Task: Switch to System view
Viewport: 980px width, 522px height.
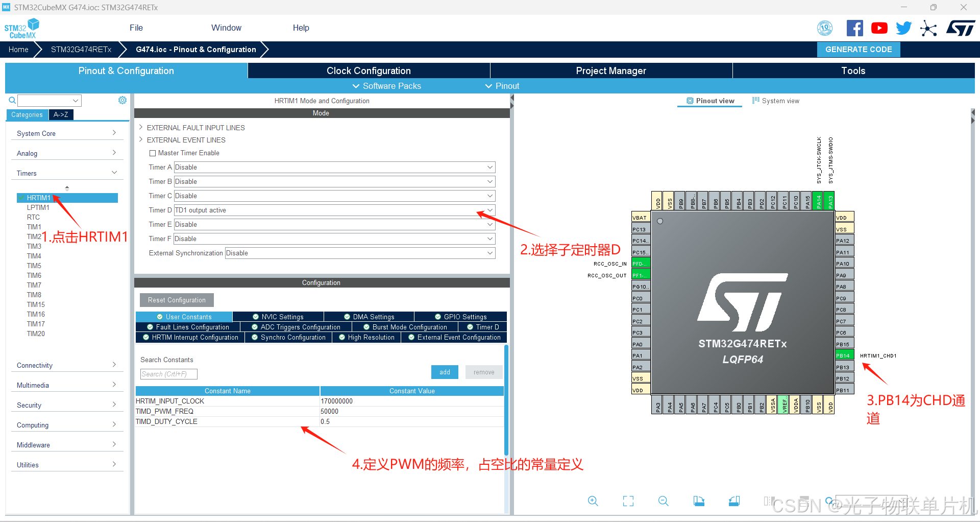Action: point(775,101)
